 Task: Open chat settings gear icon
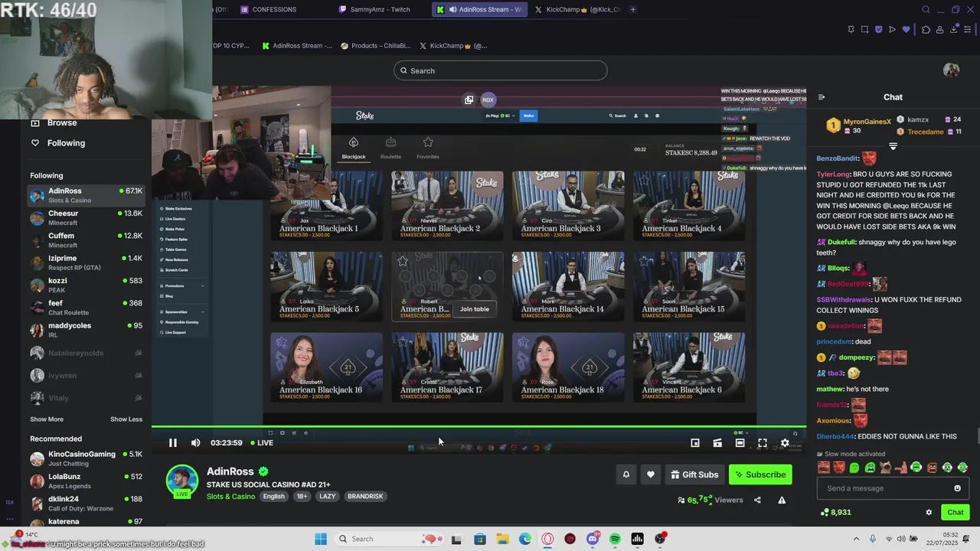point(929,513)
